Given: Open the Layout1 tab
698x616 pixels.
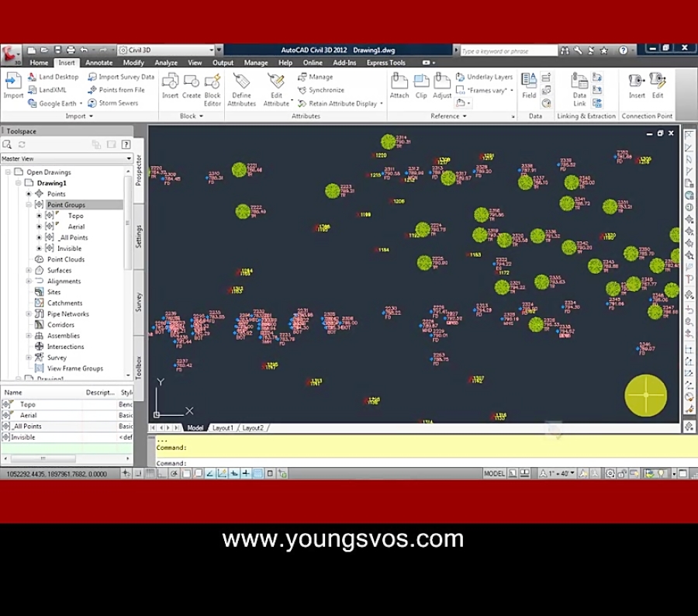Looking at the screenshot, I should (x=223, y=427).
